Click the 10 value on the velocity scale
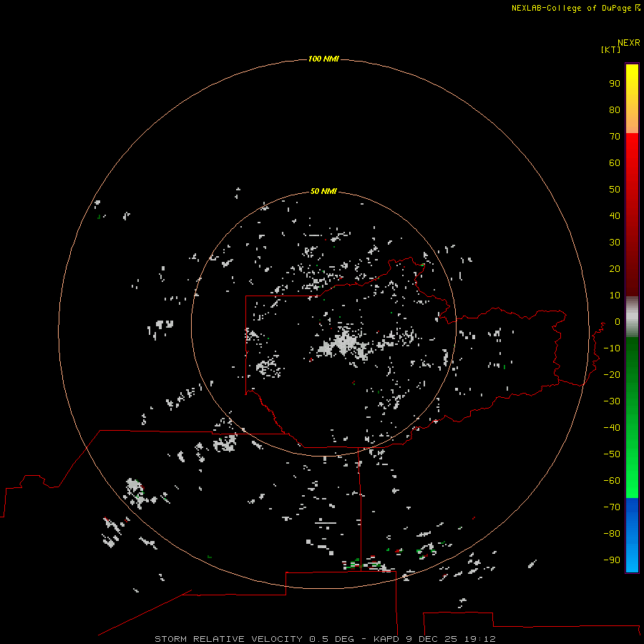The width and height of the screenshot is (644, 644). point(615,296)
